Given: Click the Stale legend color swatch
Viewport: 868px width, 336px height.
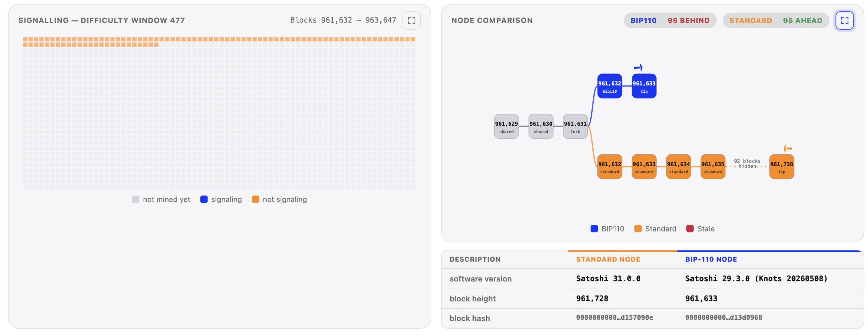Looking at the screenshot, I should [690, 229].
